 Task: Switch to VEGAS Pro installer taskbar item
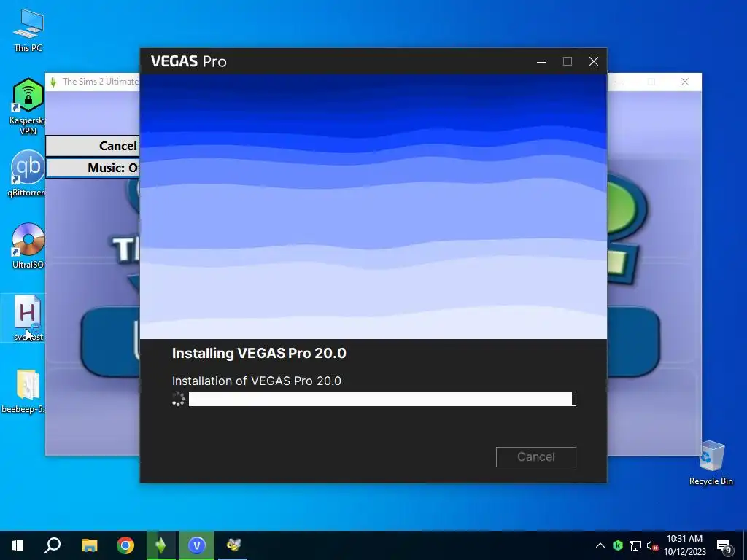[197, 545]
